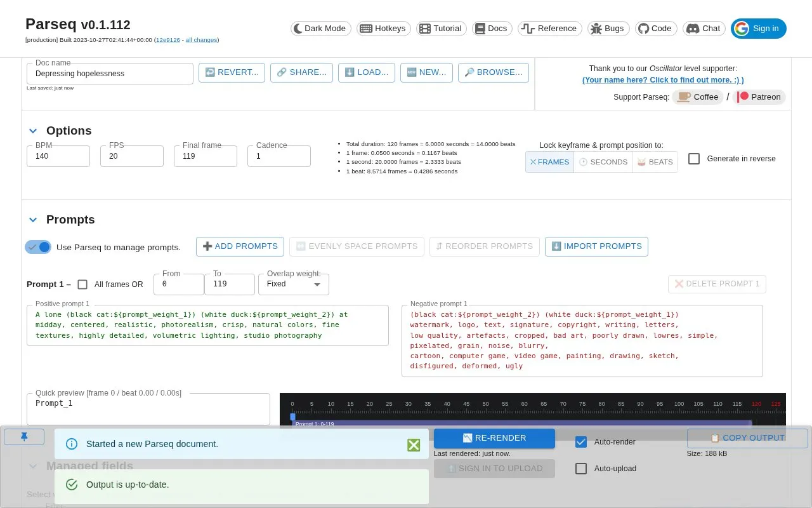Open the Code GitHub link
Image resolution: width=812 pixels, height=508 pixels.
coord(655,29)
